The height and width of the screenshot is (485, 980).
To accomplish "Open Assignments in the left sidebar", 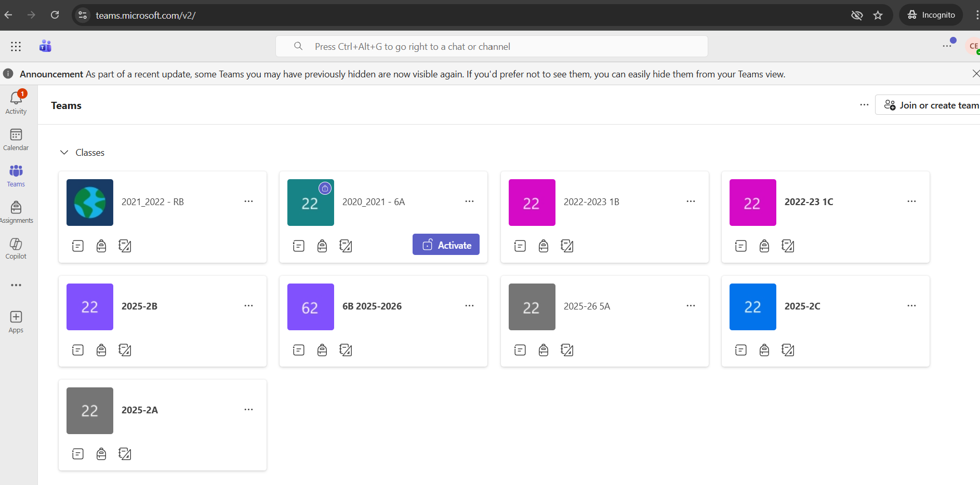I will coord(16,212).
